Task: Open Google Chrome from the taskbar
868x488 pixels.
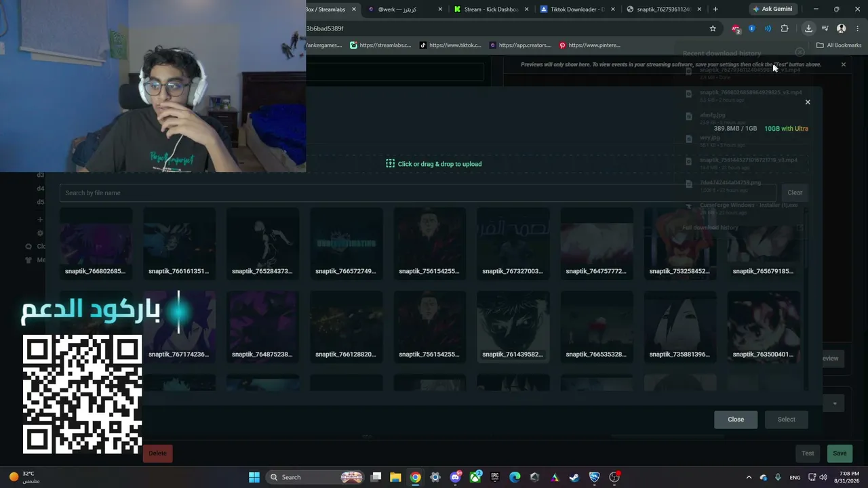Action: (416, 477)
